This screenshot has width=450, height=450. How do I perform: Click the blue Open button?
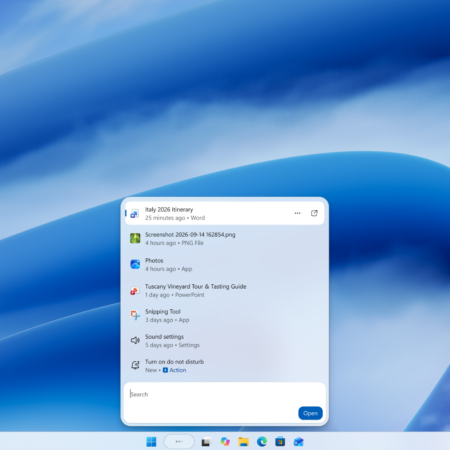point(310,413)
